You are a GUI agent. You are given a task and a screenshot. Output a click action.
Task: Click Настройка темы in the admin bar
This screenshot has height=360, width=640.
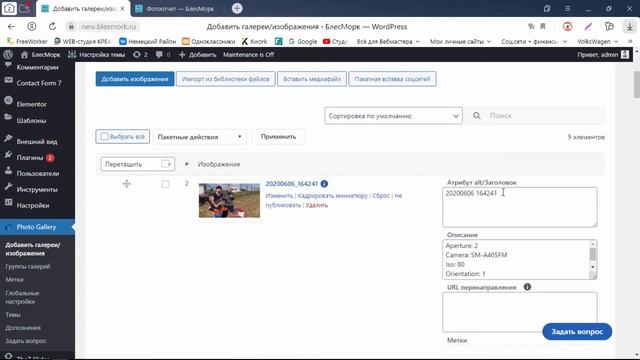pyautogui.click(x=97, y=54)
